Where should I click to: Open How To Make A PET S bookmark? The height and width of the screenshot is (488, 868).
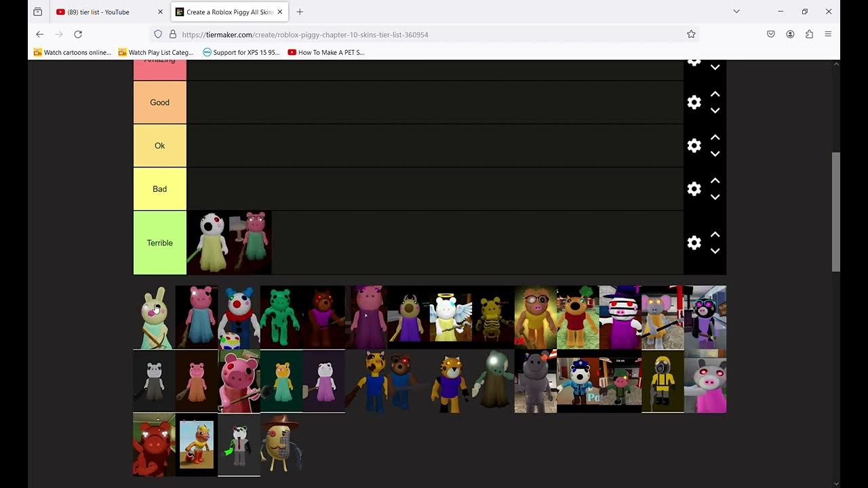pyautogui.click(x=326, y=52)
